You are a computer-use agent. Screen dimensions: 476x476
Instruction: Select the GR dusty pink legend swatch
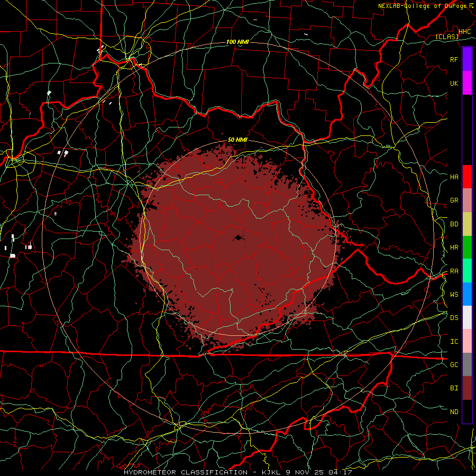click(x=467, y=200)
